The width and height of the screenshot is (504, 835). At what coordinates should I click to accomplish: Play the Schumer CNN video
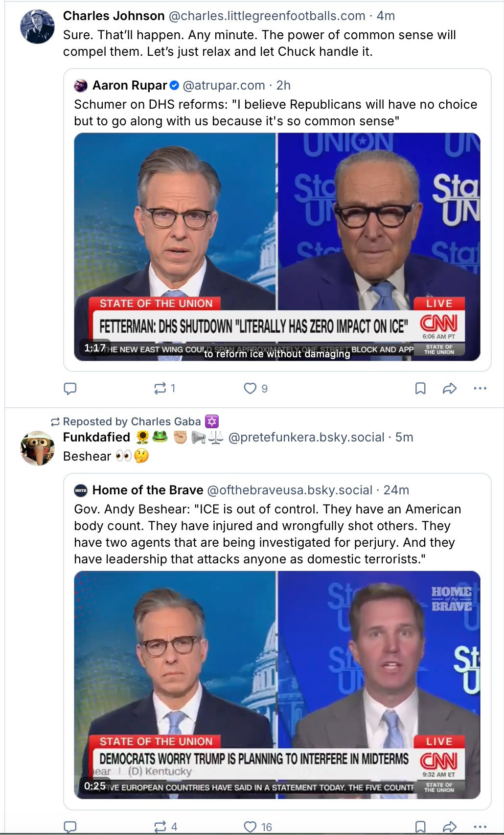click(x=277, y=247)
